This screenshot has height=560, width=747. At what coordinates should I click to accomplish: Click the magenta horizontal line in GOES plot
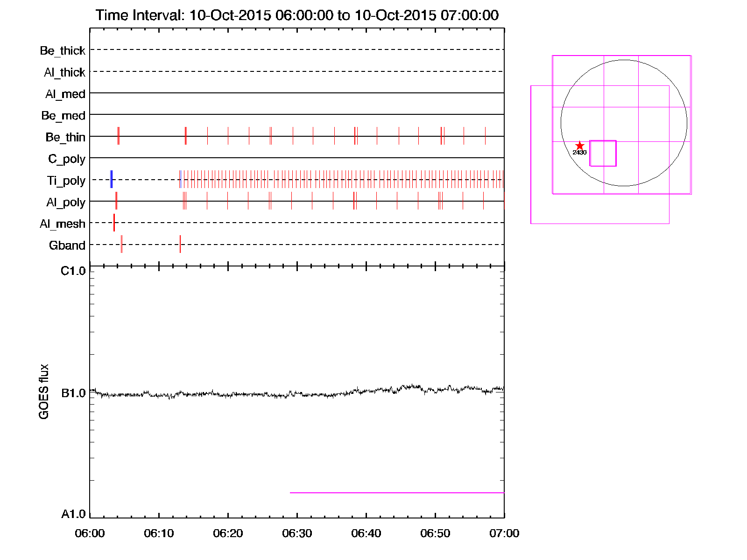pyautogui.click(x=397, y=493)
